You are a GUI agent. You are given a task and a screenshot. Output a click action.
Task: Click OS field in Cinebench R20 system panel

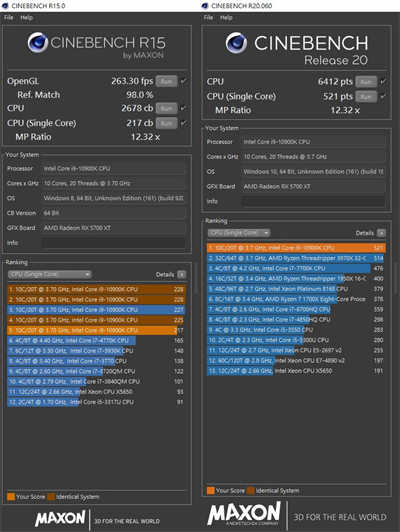pyautogui.click(x=313, y=172)
